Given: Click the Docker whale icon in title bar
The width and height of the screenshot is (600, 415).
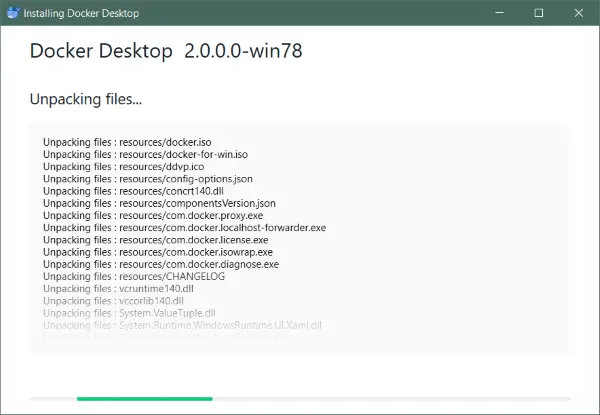Looking at the screenshot, I should pyautogui.click(x=13, y=13).
